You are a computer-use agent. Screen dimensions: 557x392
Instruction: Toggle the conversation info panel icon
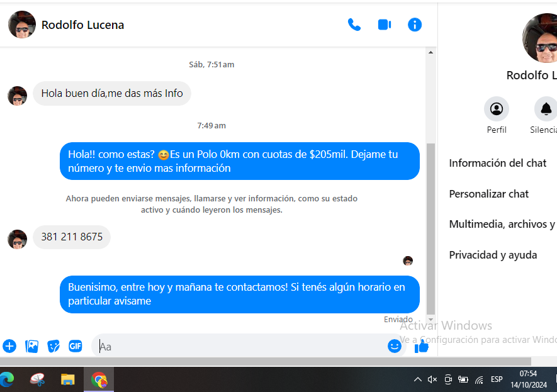click(x=414, y=25)
